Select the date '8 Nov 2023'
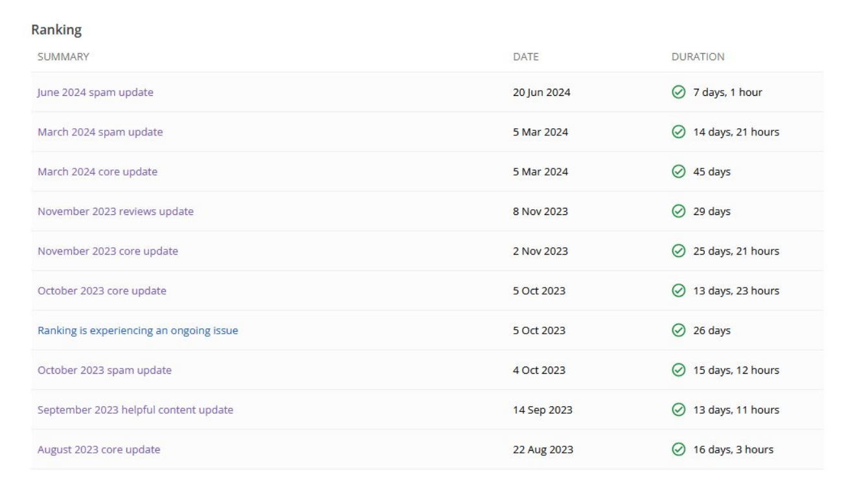The height and width of the screenshot is (478, 868). pos(540,211)
